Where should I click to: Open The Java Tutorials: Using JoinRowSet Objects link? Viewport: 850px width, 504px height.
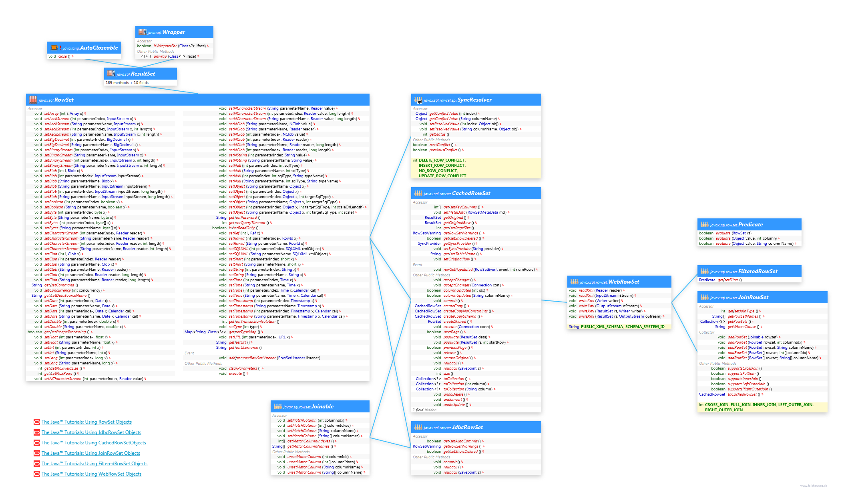91,453
